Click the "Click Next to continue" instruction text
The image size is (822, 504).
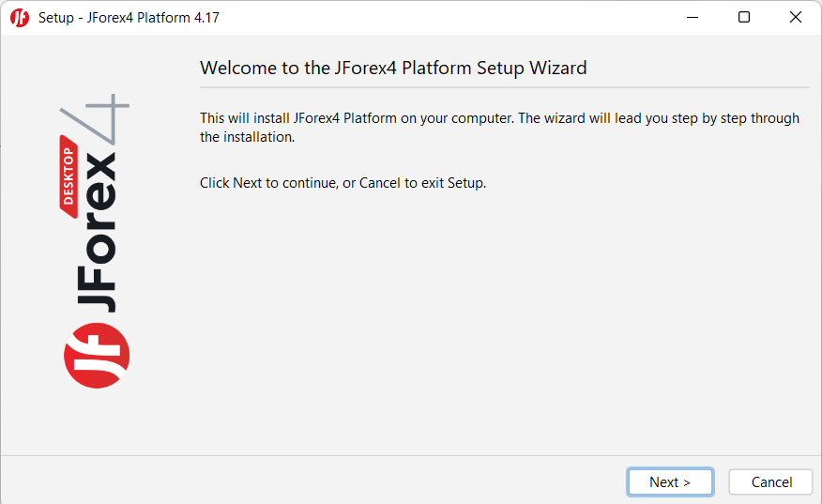tap(342, 183)
